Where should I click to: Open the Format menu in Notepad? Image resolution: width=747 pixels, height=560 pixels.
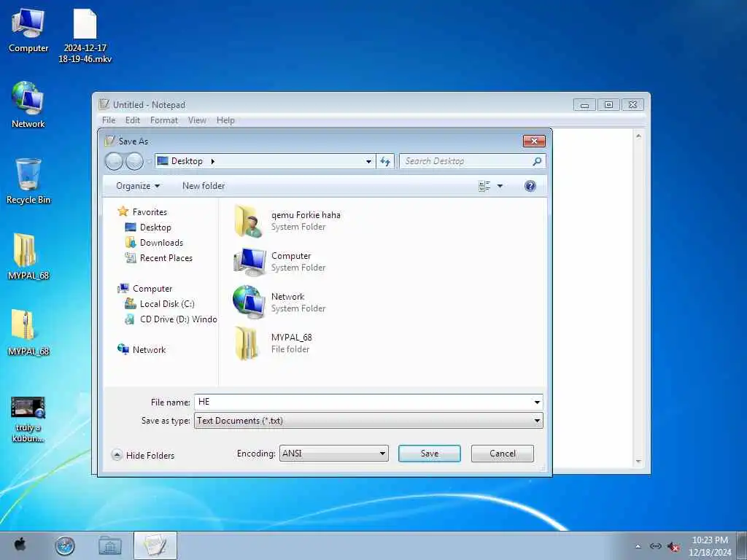point(164,120)
